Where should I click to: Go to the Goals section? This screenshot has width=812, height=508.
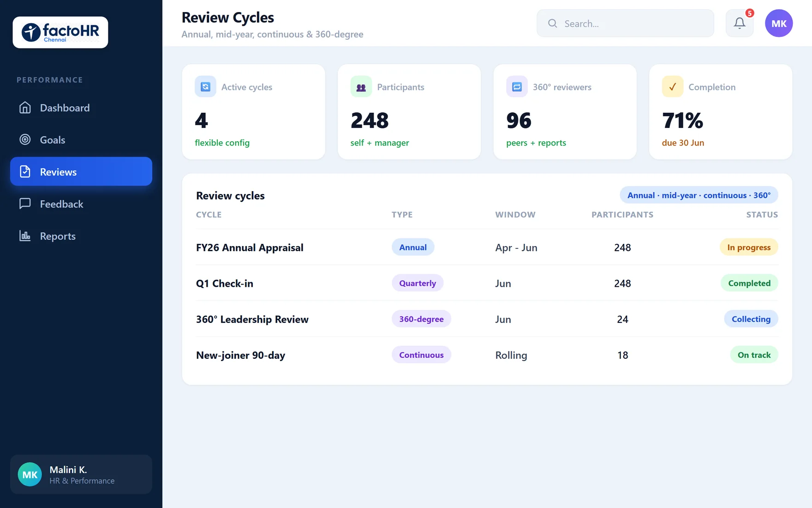81,139
